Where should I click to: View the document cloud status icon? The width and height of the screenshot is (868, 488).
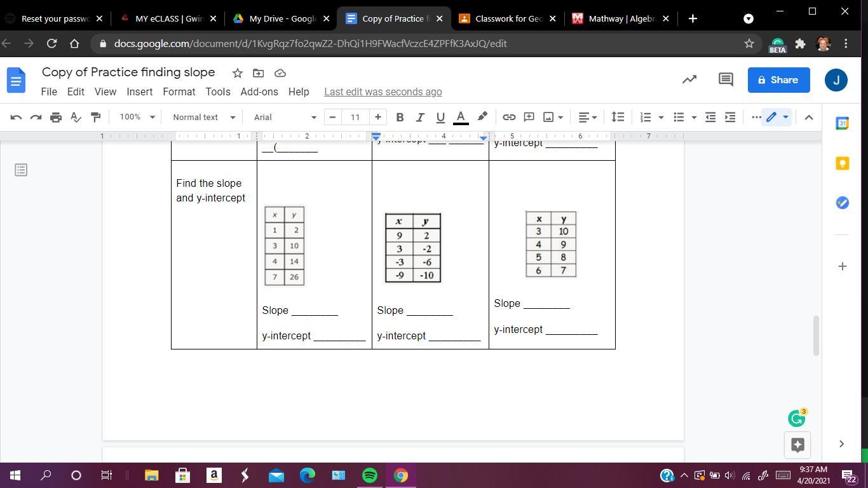tap(280, 73)
